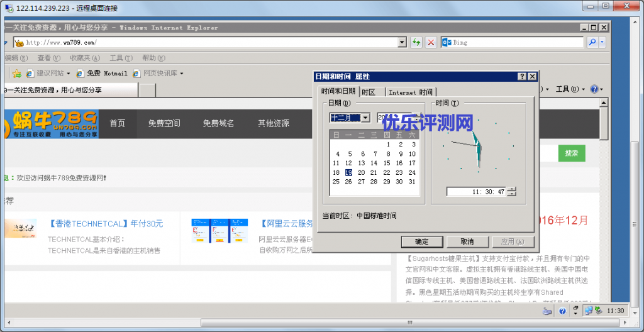The height and width of the screenshot is (332, 644).
Task: Click the red stop loading icon
Action: (431, 42)
